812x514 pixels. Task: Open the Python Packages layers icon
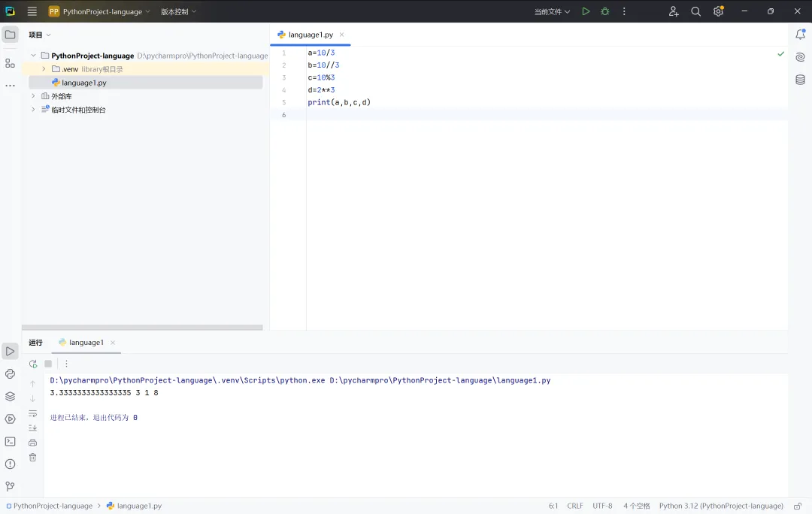10,397
